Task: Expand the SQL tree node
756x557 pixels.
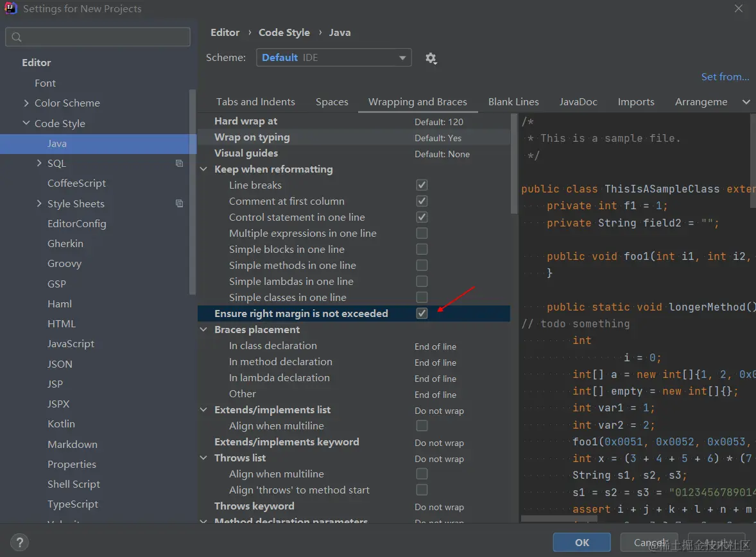Action: (x=39, y=164)
